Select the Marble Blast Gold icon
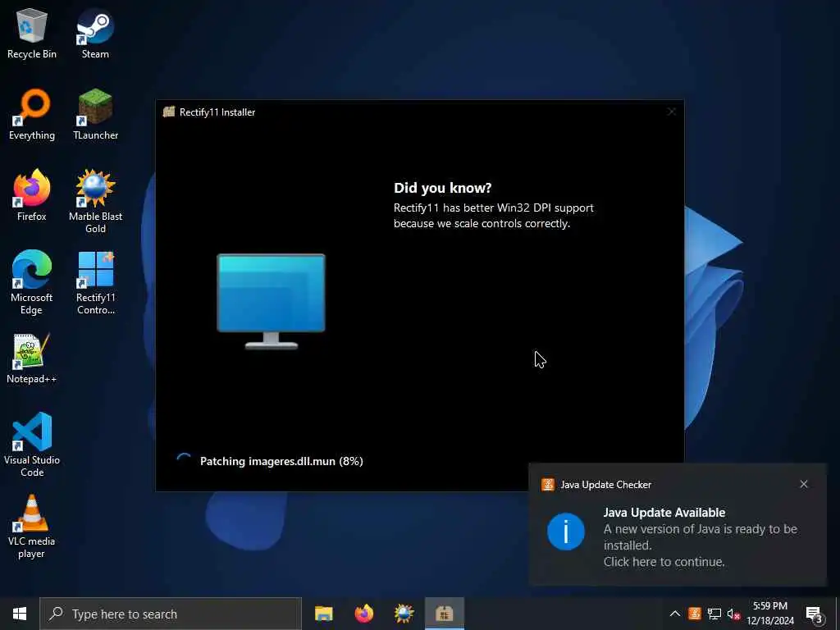The image size is (840, 630). (x=95, y=202)
